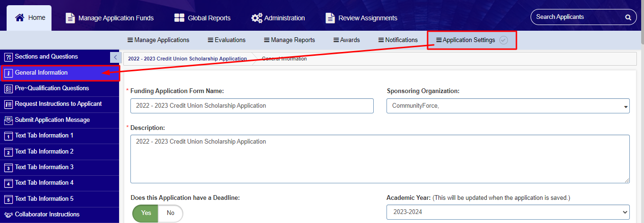Image resolution: width=644 pixels, height=223 pixels.
Task: Collapse the left sidebar with chevron
Action: 115,57
